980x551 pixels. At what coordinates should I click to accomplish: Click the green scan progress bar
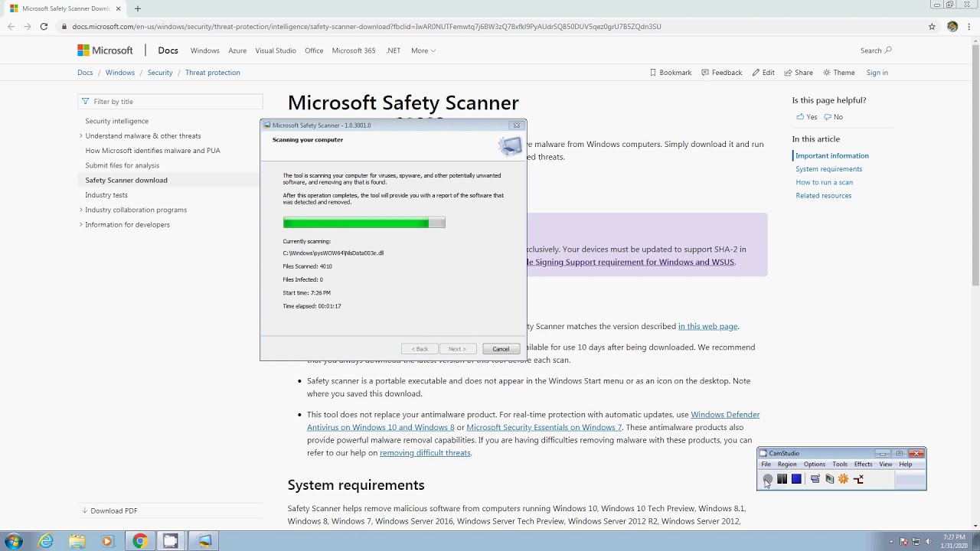[x=364, y=223]
